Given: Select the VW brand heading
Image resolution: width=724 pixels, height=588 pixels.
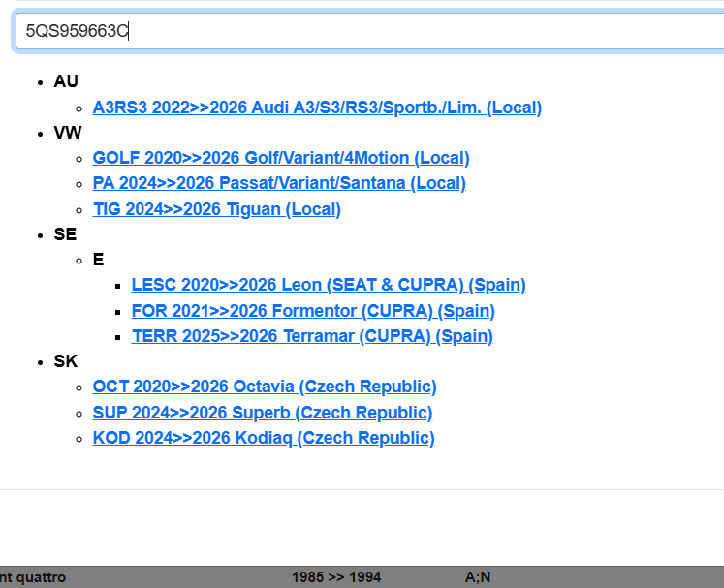Looking at the screenshot, I should click(x=68, y=133).
